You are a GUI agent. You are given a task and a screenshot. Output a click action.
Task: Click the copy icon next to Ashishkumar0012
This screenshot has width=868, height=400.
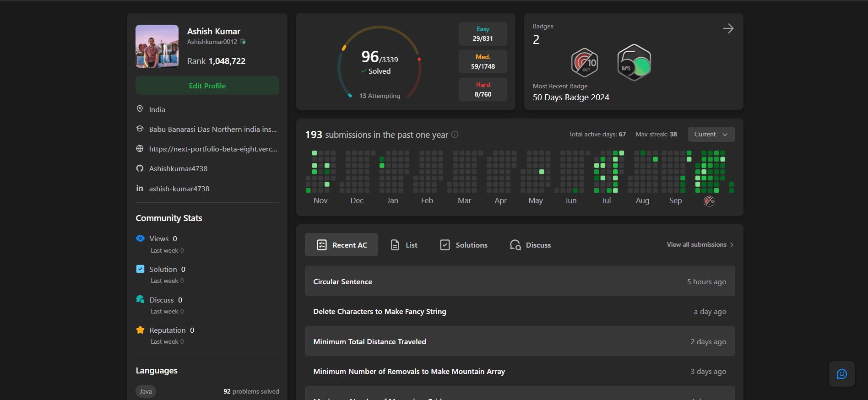[x=243, y=42]
